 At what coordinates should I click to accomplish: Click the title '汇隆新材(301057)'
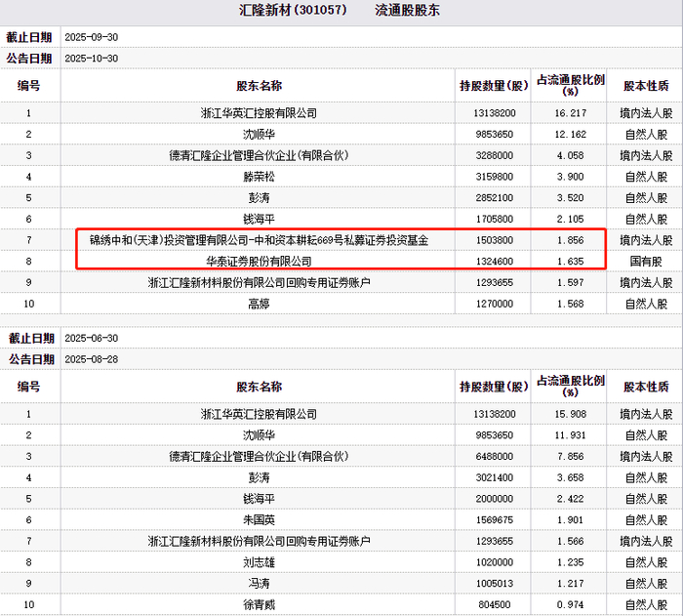(x=293, y=10)
